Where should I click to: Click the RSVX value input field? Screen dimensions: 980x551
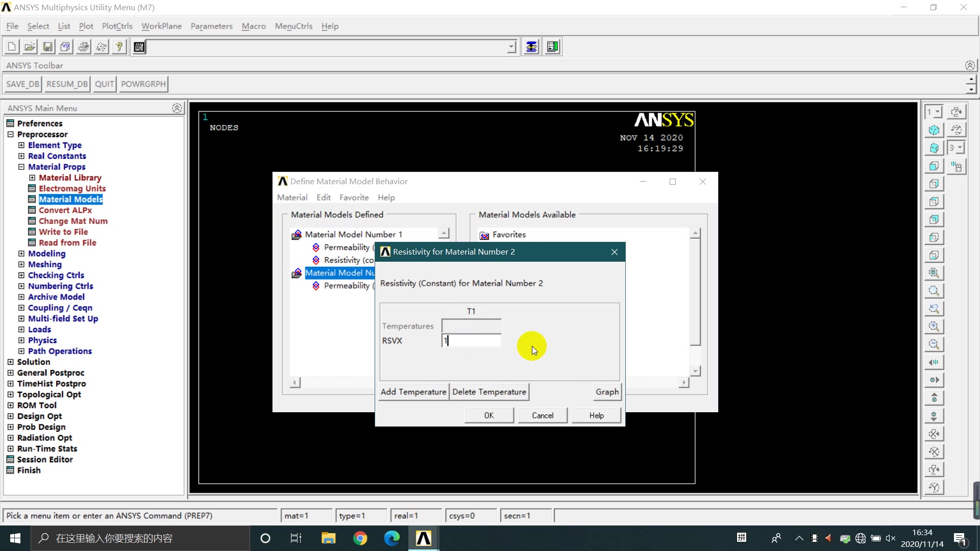[x=471, y=340]
